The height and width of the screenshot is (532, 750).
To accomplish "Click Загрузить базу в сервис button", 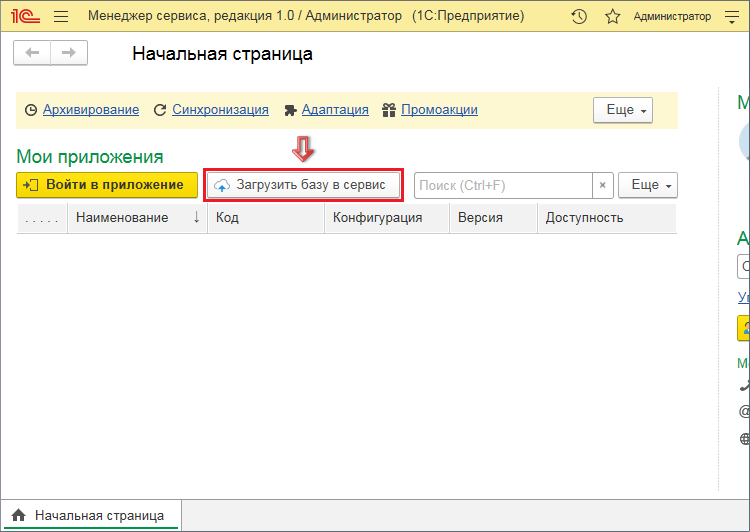I will (303, 185).
